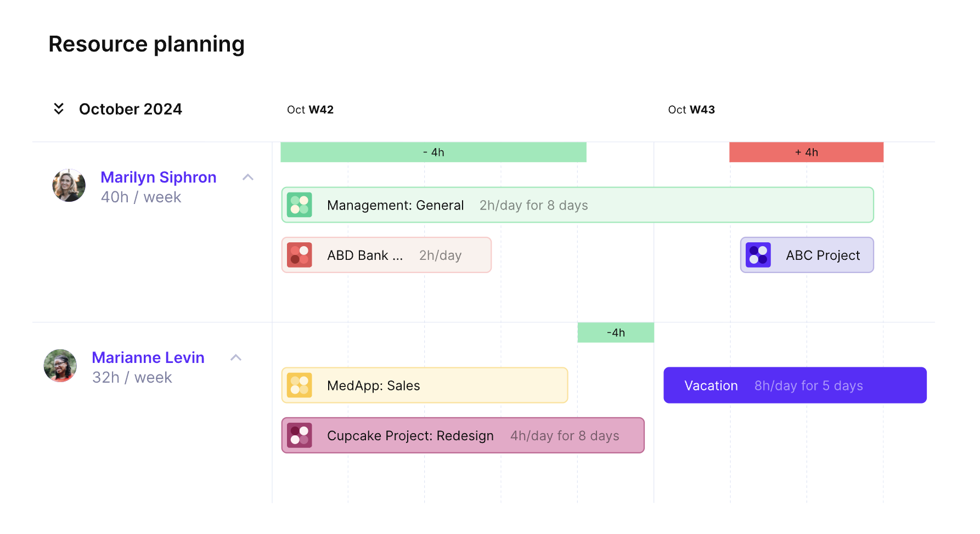Click the red '+ 4h' overbooked indicator
Image resolution: width=980 pixels, height=534 pixels.
click(x=807, y=152)
